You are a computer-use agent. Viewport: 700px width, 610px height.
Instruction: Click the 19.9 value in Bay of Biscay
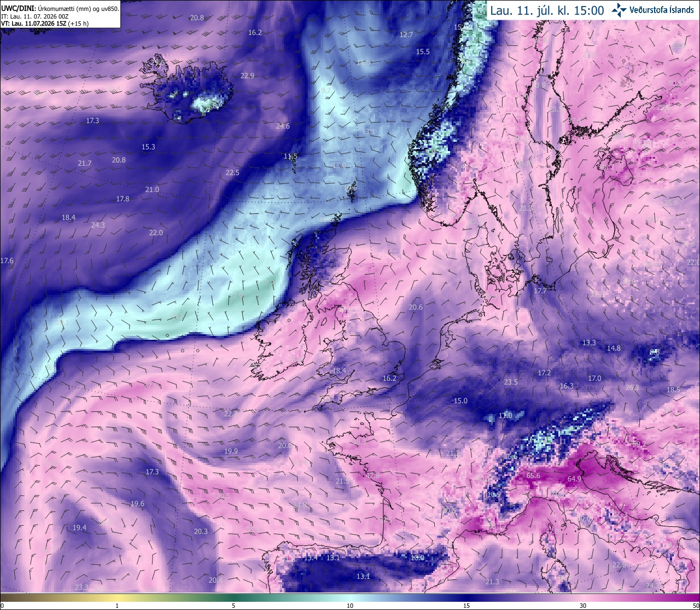click(x=231, y=451)
